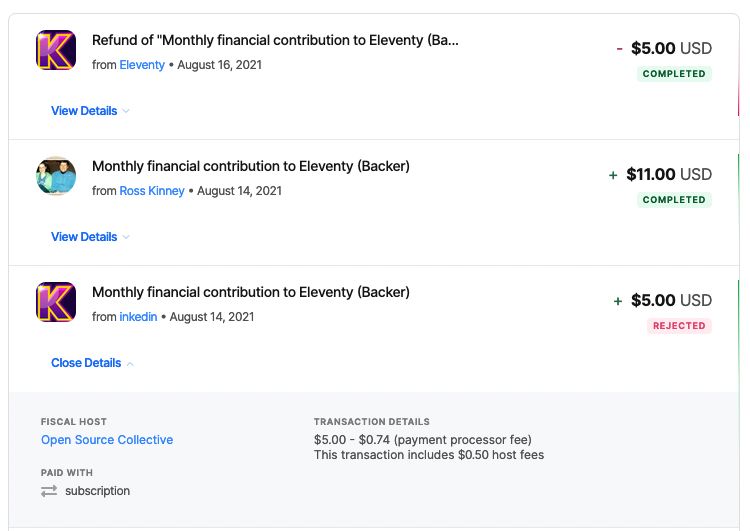Click the up chevron beside Close Details
Screen dimensions: 750x531
point(130,364)
